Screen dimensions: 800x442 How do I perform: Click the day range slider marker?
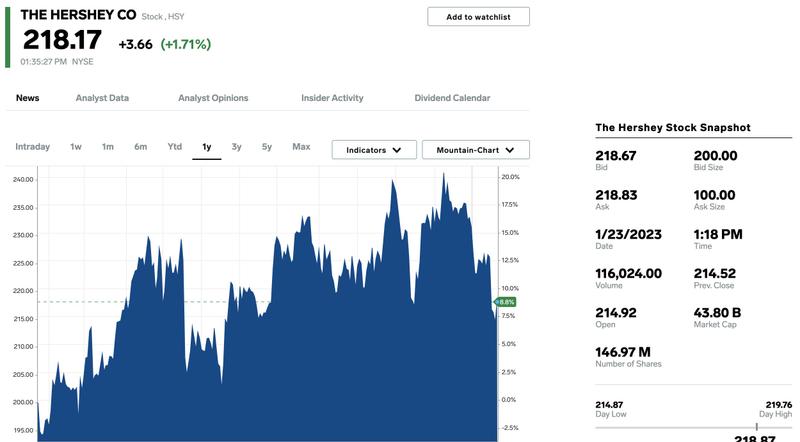click(x=757, y=427)
